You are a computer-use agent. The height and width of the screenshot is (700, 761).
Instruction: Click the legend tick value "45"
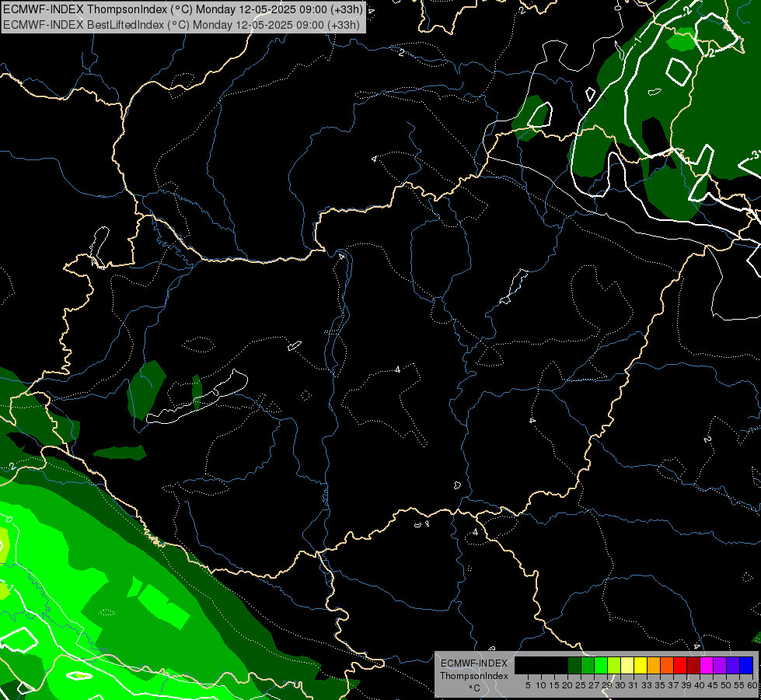[x=713, y=685]
